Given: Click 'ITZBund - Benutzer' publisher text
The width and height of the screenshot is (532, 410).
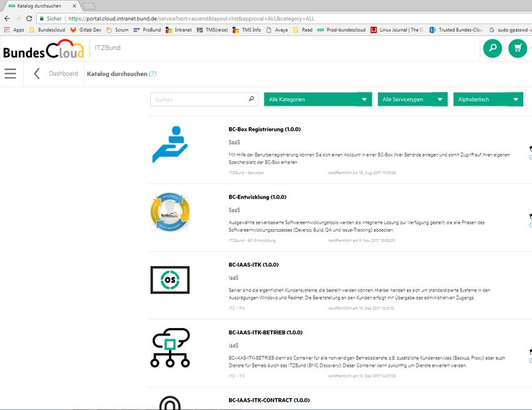Looking at the screenshot, I should 246,173.
